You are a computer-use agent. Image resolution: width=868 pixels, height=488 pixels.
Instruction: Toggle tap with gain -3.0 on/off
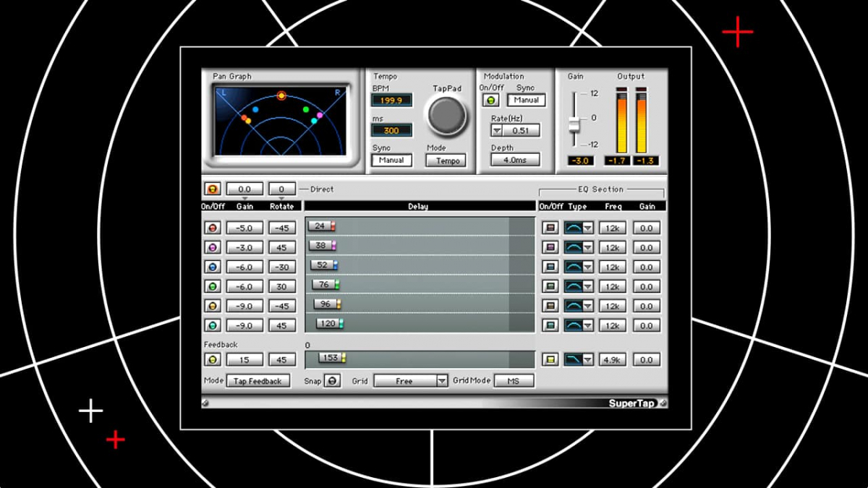coord(213,247)
